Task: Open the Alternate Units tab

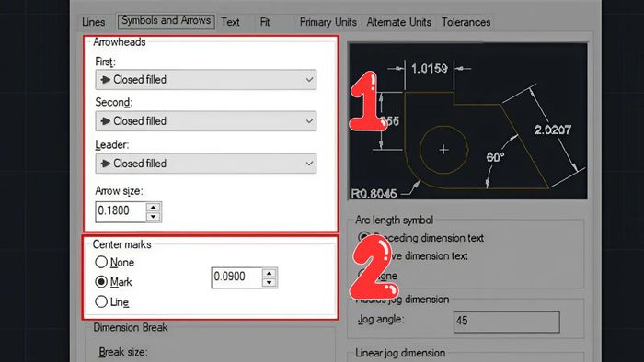Action: click(398, 22)
